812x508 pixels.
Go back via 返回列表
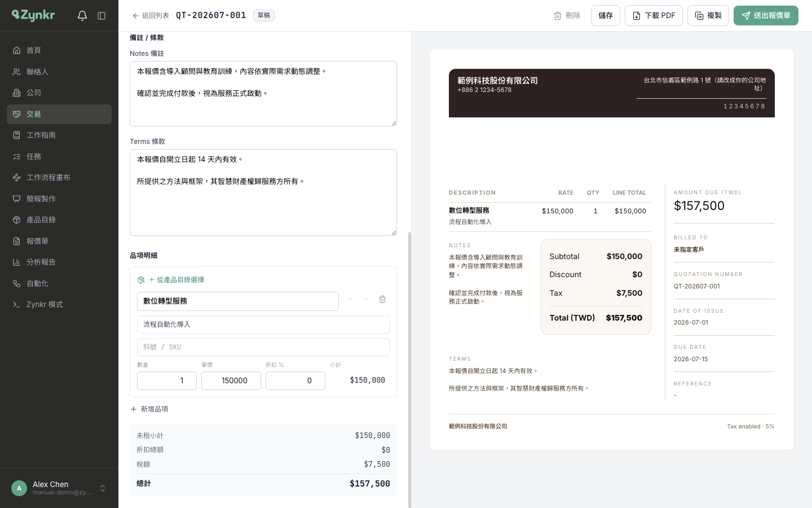[151, 16]
